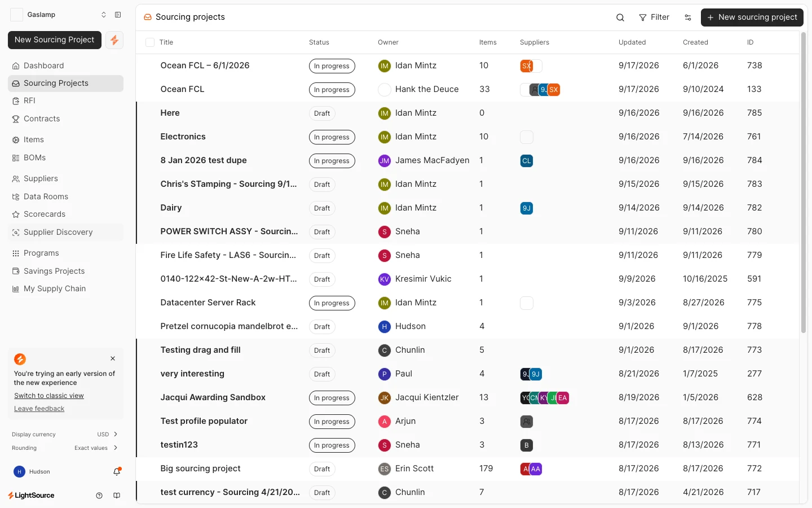Screen dimensions: 812x508
Task: Tick the select-all checkbox in table header
Action: [150, 42]
